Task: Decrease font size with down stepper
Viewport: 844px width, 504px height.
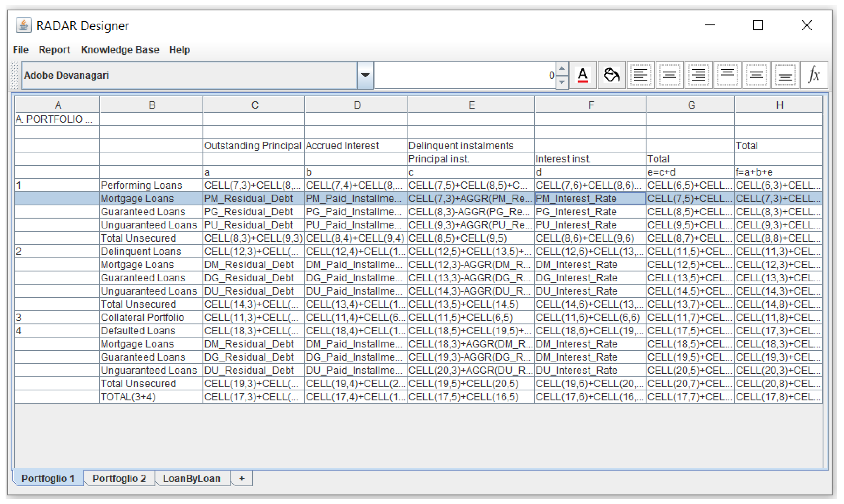Action: [x=562, y=82]
